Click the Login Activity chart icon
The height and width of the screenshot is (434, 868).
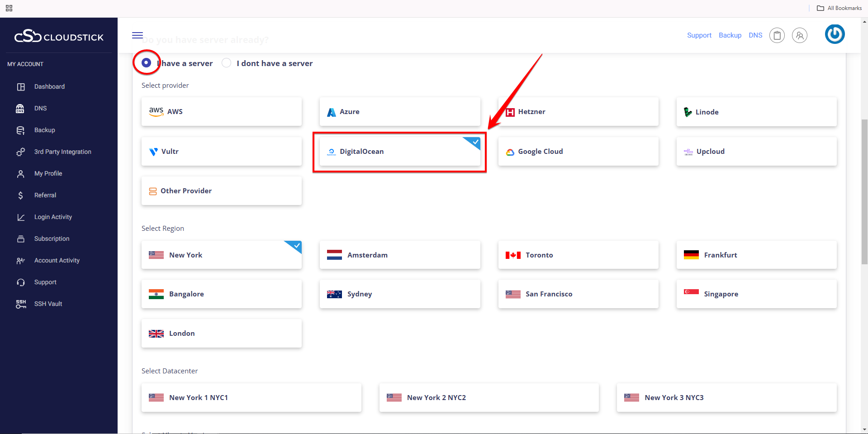coord(21,217)
